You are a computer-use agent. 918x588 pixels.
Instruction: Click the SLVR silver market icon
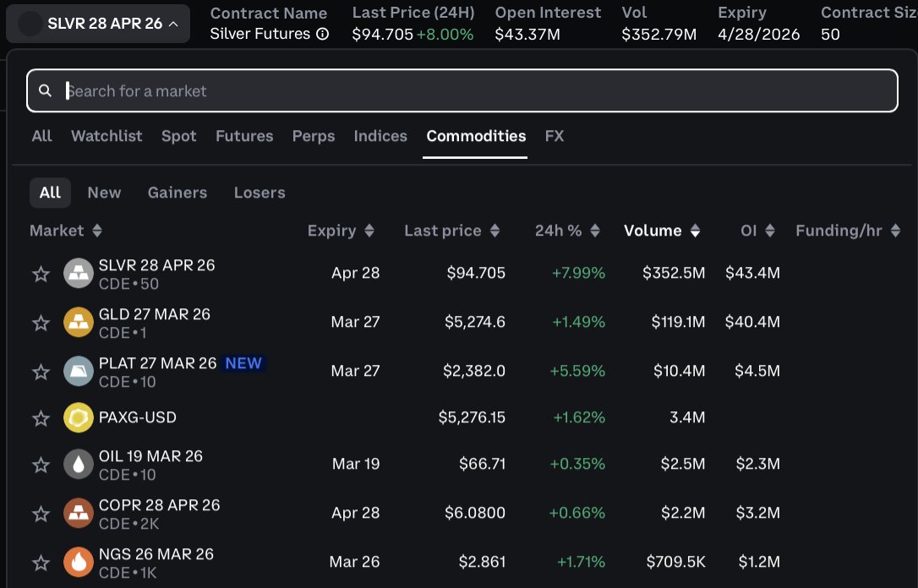(x=79, y=272)
